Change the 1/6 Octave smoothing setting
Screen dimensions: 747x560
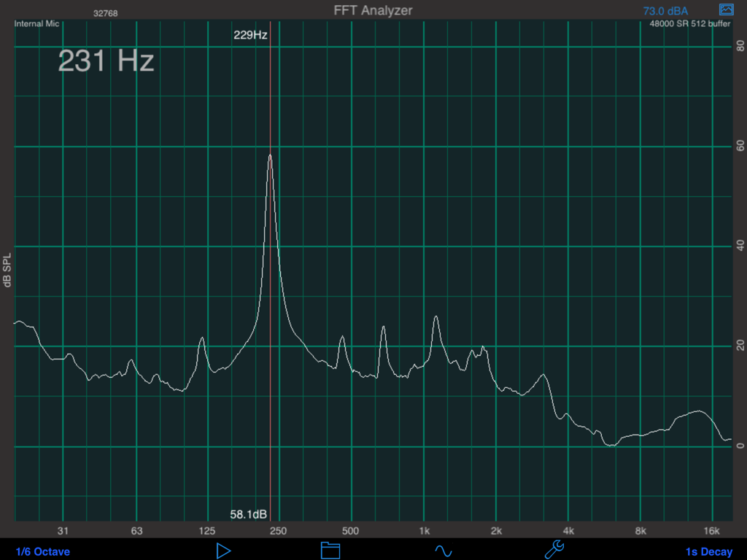[43, 551]
